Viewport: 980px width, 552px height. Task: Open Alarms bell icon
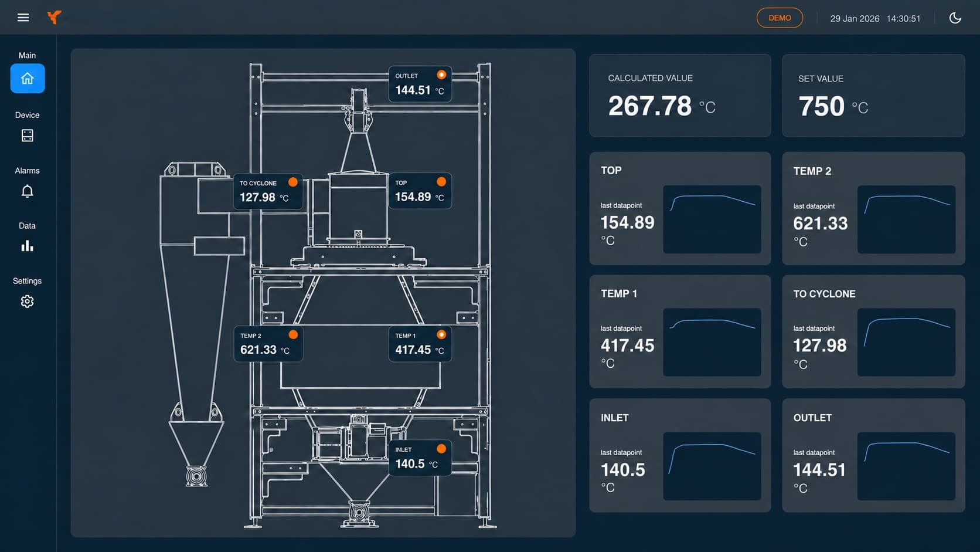(x=28, y=191)
